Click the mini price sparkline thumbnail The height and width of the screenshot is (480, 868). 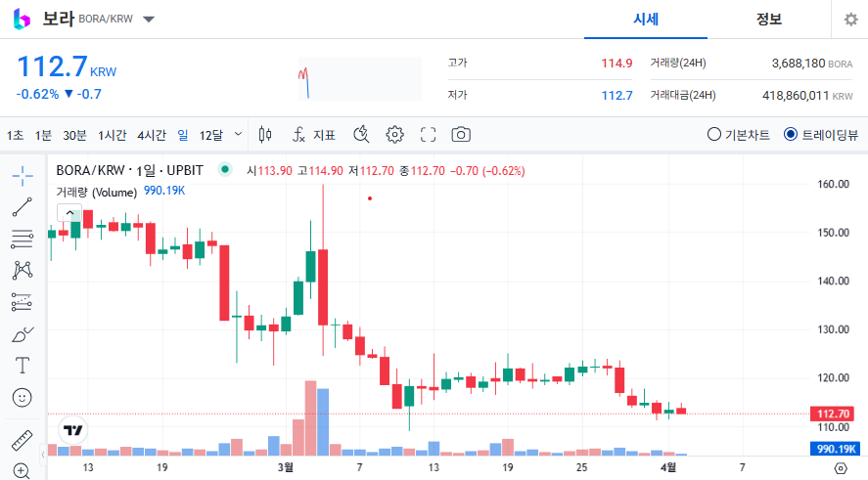coord(360,78)
